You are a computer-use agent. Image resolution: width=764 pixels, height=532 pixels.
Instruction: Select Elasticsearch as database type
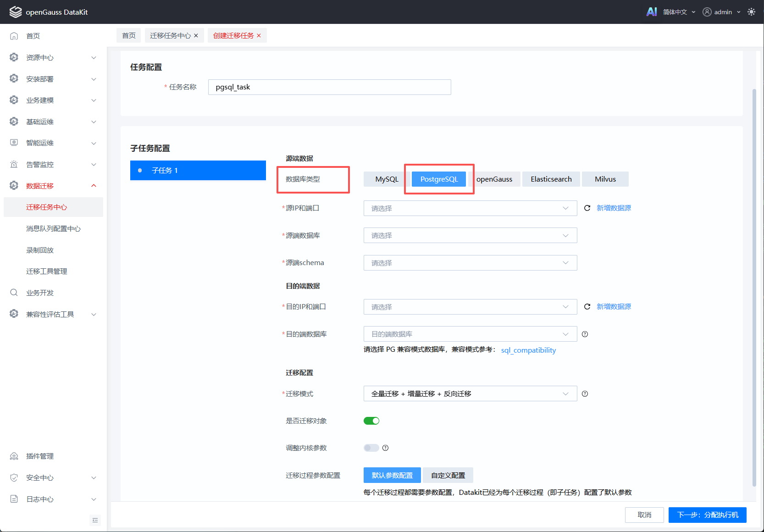click(x=551, y=179)
